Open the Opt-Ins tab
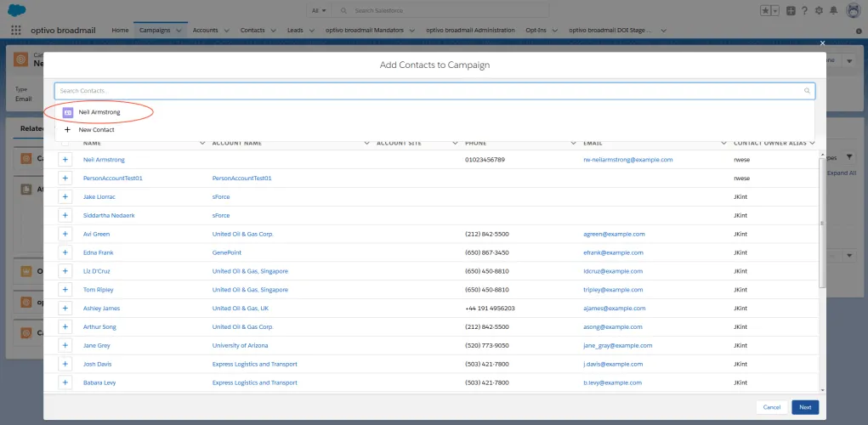 tap(536, 30)
